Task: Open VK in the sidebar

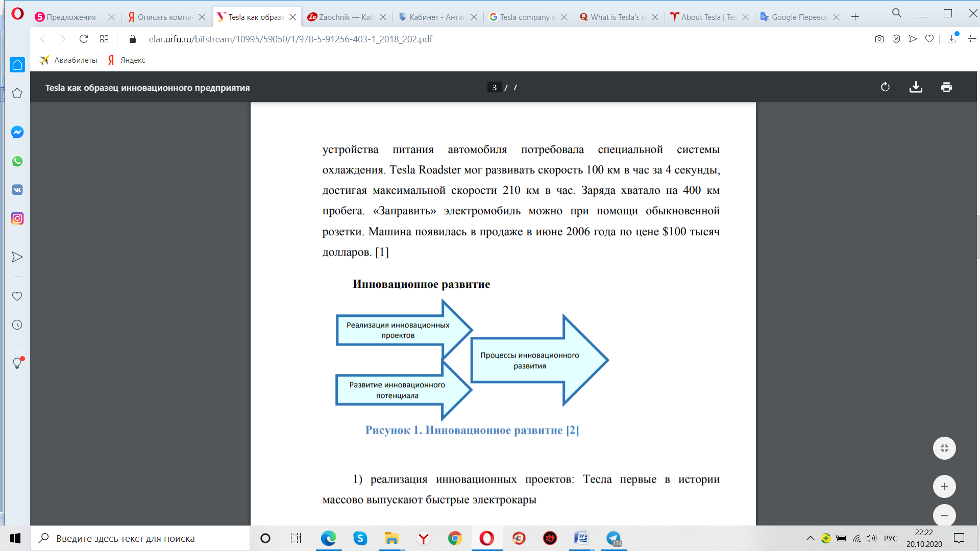Action: [17, 190]
